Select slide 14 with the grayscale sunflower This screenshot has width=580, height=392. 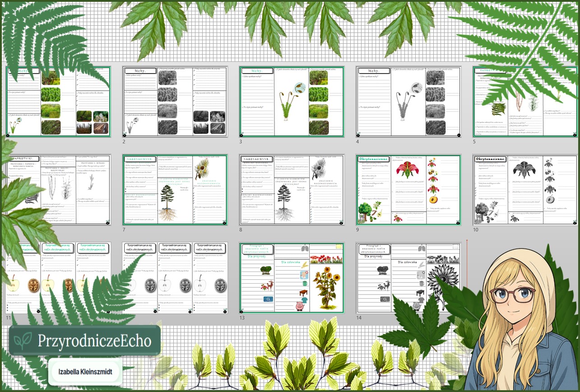(408, 277)
